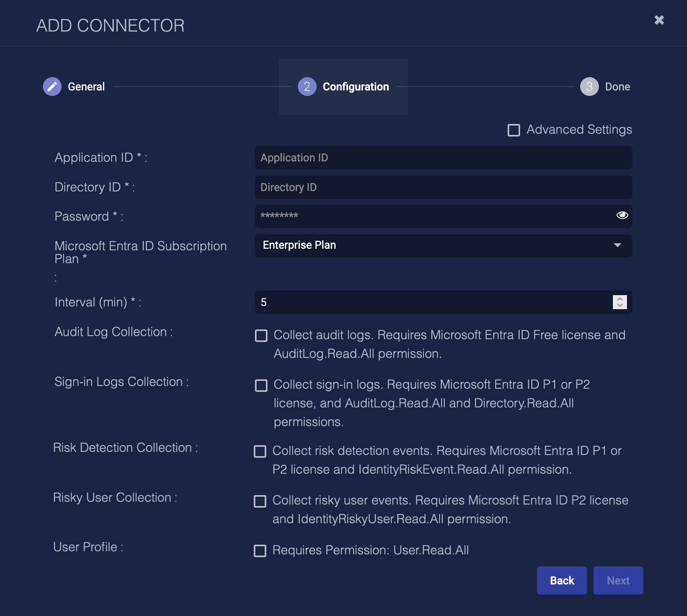The width and height of the screenshot is (687, 616).
Task: Enable sign-in logs collection checkbox
Action: tap(261, 386)
